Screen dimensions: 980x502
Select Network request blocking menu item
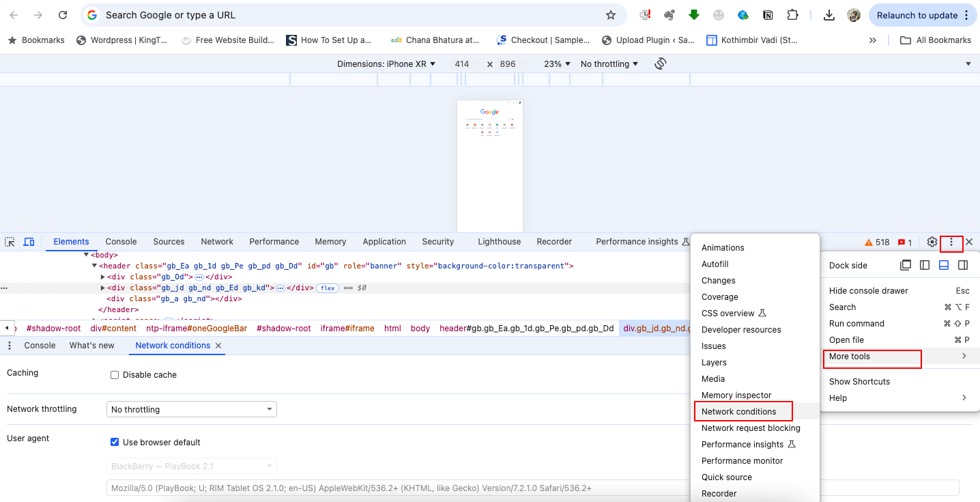(751, 428)
